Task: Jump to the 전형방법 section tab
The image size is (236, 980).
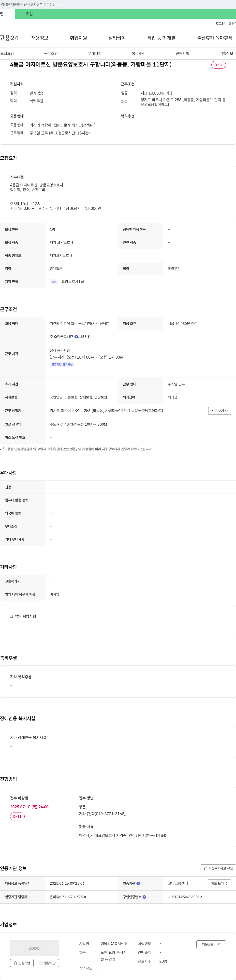Action: click(182, 54)
